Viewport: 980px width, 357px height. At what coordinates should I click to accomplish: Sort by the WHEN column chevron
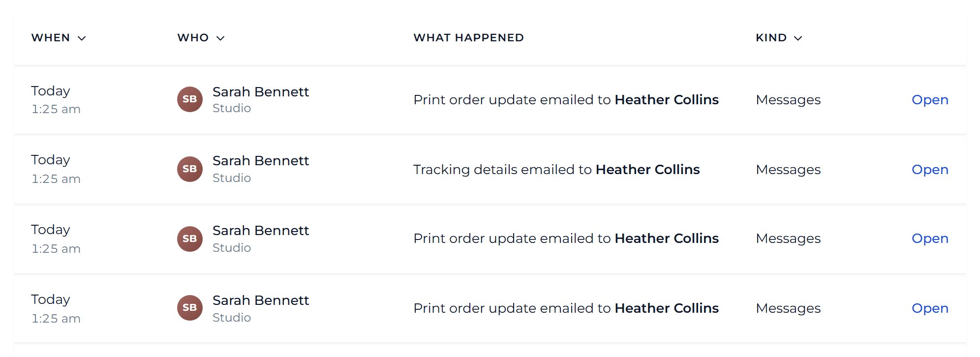click(x=82, y=38)
